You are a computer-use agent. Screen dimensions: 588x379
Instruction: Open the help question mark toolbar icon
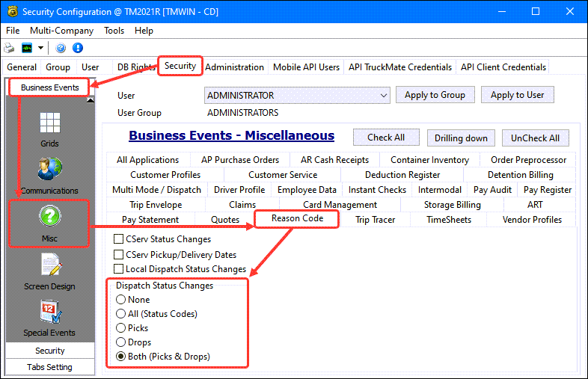[61, 48]
